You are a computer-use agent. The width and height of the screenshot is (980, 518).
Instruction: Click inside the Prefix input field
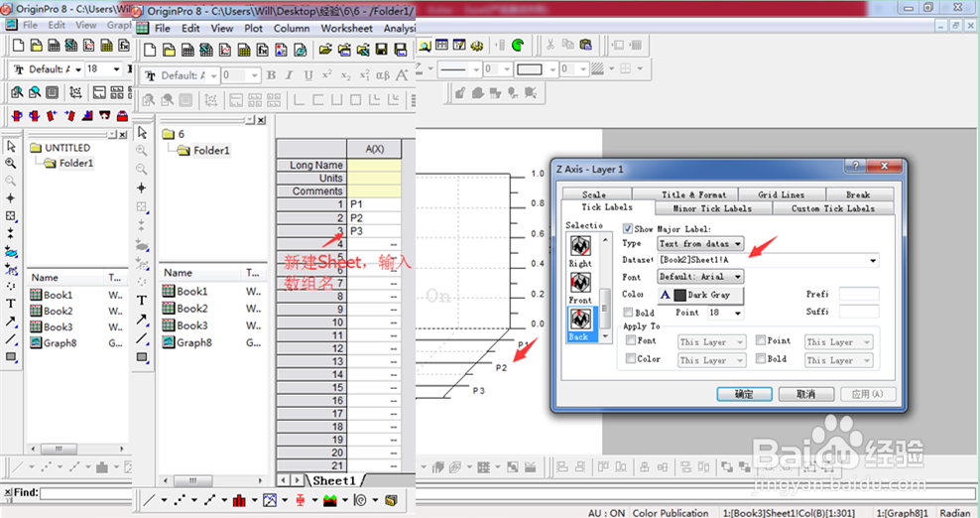pyautogui.click(x=859, y=294)
